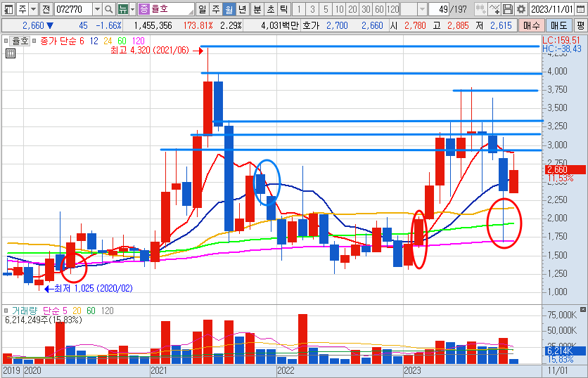The height and width of the screenshot is (378, 588).
Task: Select the green 60 moving-average legend
Action: click(122, 41)
